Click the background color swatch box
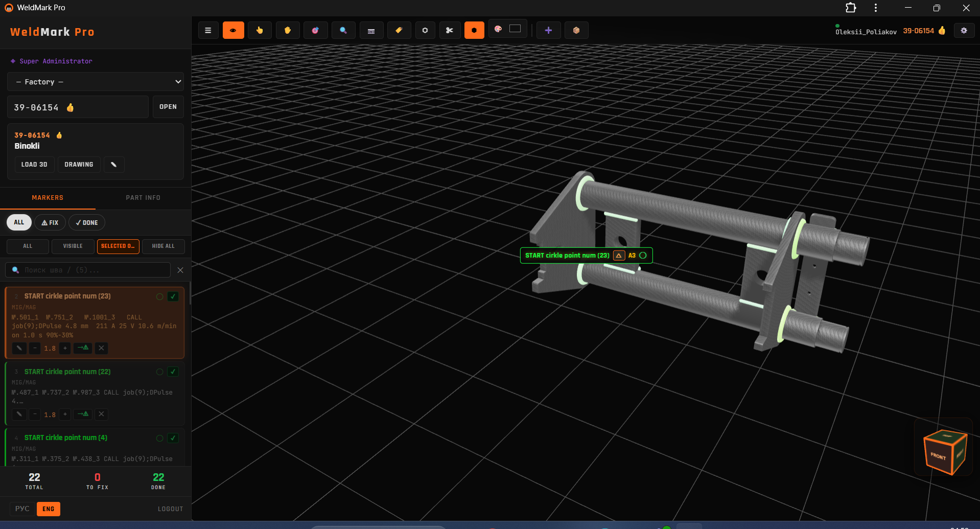Screen dimensions: 980x529 515,29
